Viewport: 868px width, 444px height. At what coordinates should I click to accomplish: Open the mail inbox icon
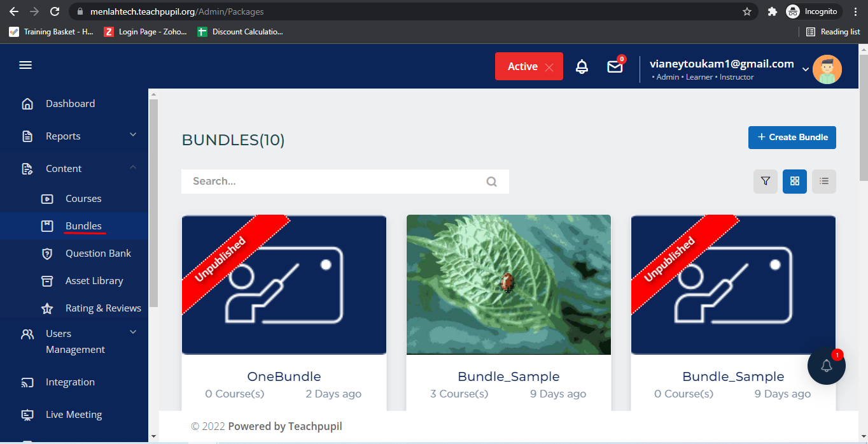coord(615,66)
